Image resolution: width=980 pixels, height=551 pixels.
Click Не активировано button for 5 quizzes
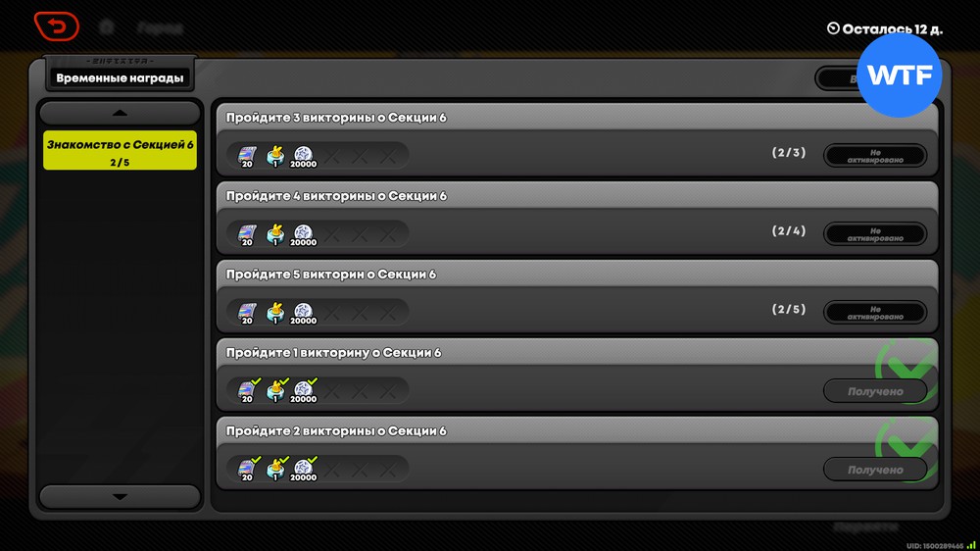(x=875, y=312)
